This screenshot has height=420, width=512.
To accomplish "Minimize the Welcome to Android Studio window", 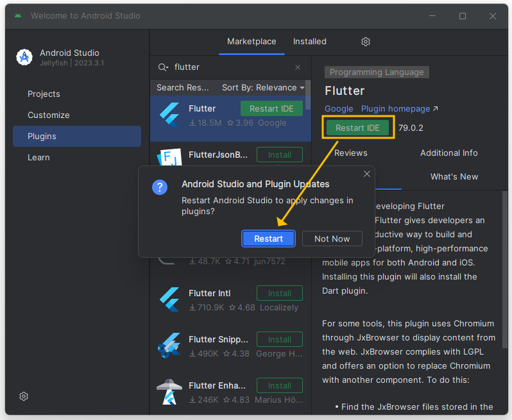I will [432, 16].
